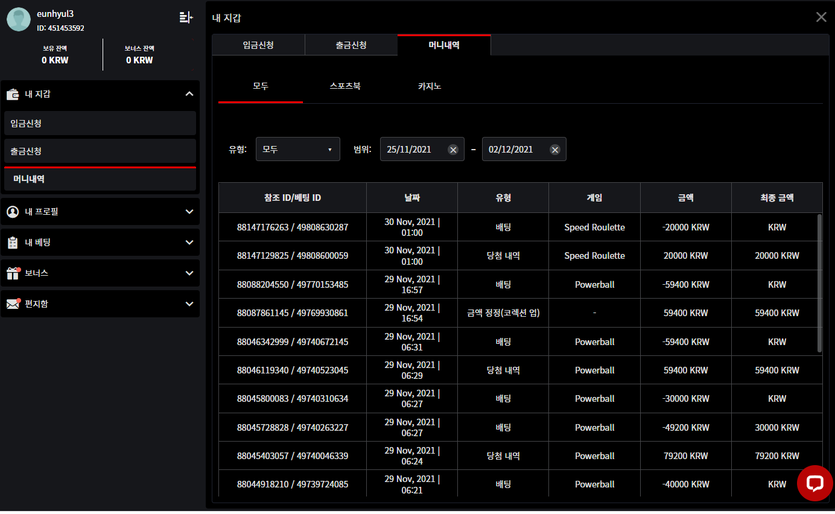Expand the 내 베팅 section chevron
The image size is (835, 514).
coord(189,243)
